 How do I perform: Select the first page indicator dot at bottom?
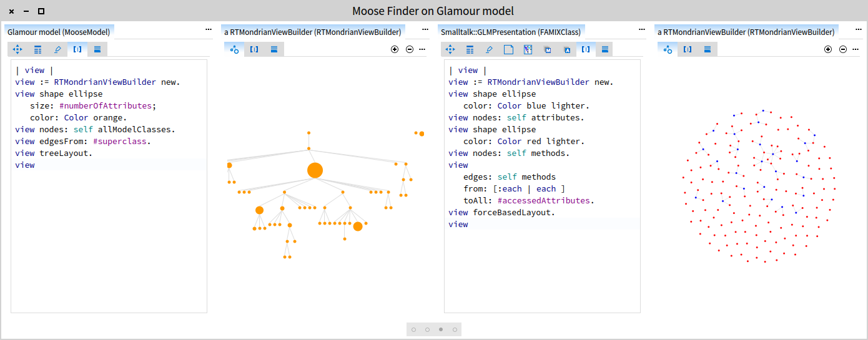tap(413, 329)
